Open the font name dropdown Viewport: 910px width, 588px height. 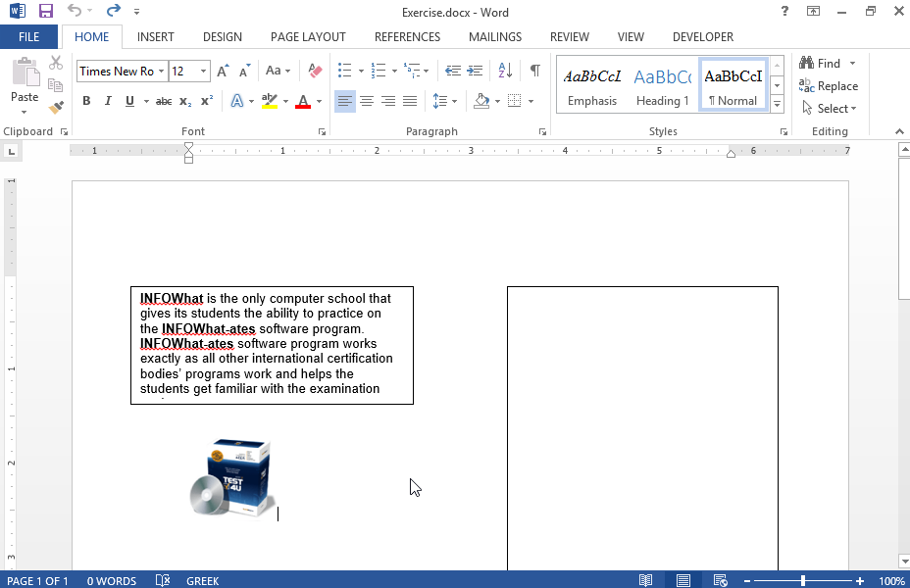162,72
